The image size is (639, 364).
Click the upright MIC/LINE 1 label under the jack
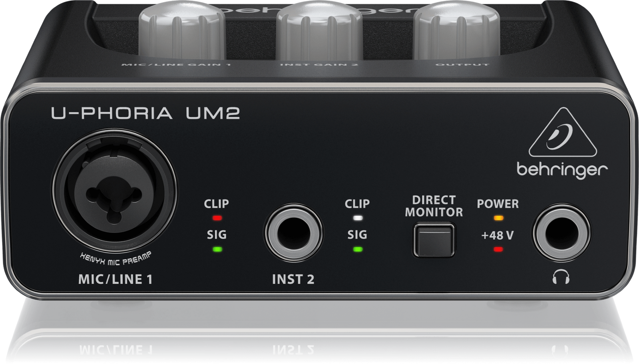click(x=115, y=279)
